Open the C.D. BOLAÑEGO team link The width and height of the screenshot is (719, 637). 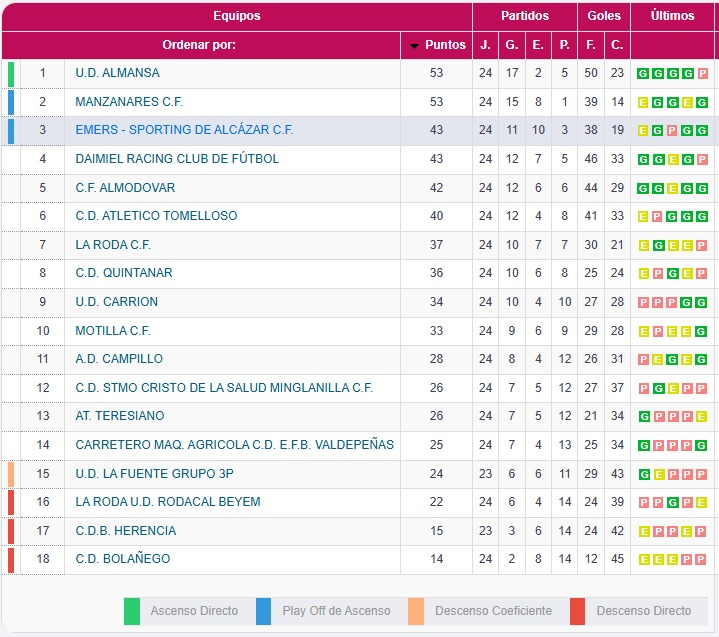(122, 559)
